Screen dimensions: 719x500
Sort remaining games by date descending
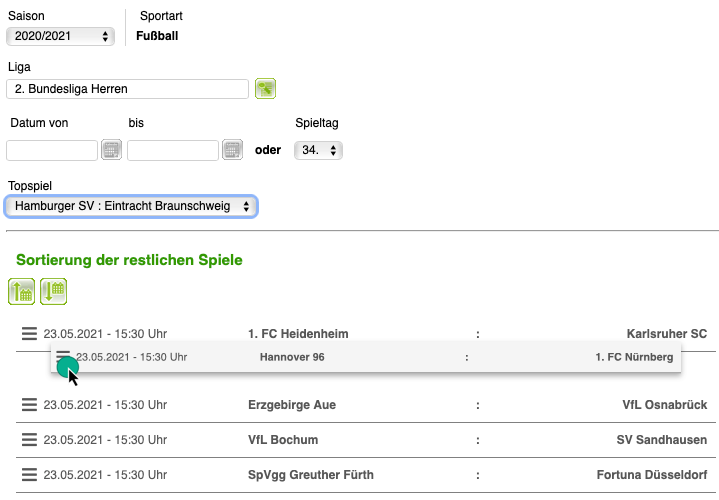[54, 291]
